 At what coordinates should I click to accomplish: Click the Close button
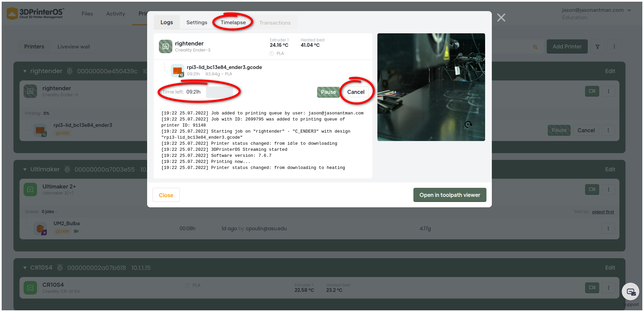point(166,195)
